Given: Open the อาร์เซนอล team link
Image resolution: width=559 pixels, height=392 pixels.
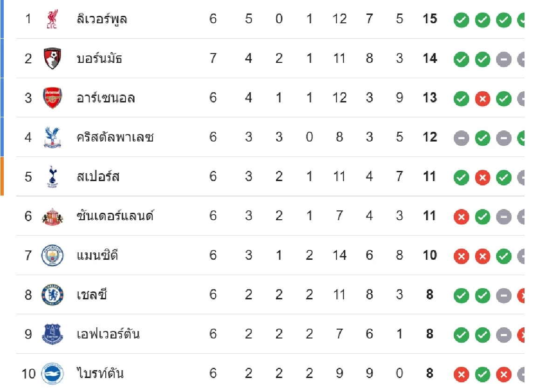Looking at the screenshot, I should pyautogui.click(x=106, y=98).
